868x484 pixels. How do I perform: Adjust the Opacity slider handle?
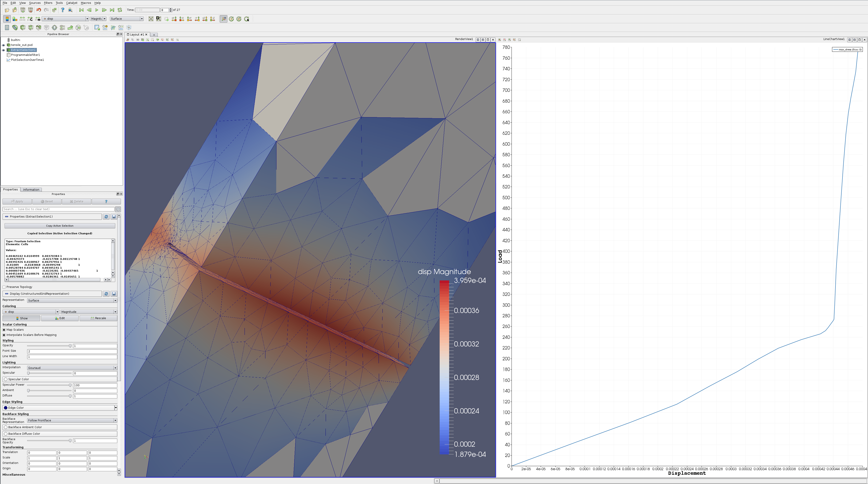point(70,346)
